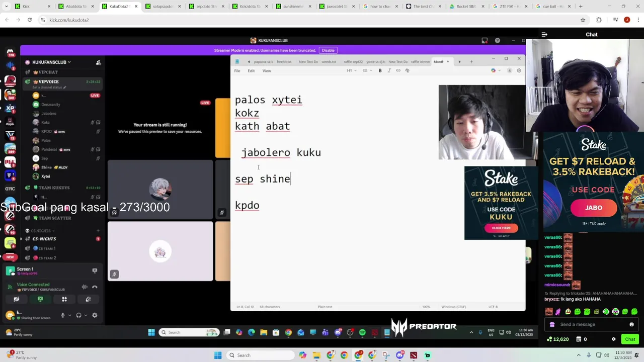Image resolution: width=644 pixels, height=362 pixels.
Task: Insert link via Notepad toolbar icon
Action: [398, 70]
